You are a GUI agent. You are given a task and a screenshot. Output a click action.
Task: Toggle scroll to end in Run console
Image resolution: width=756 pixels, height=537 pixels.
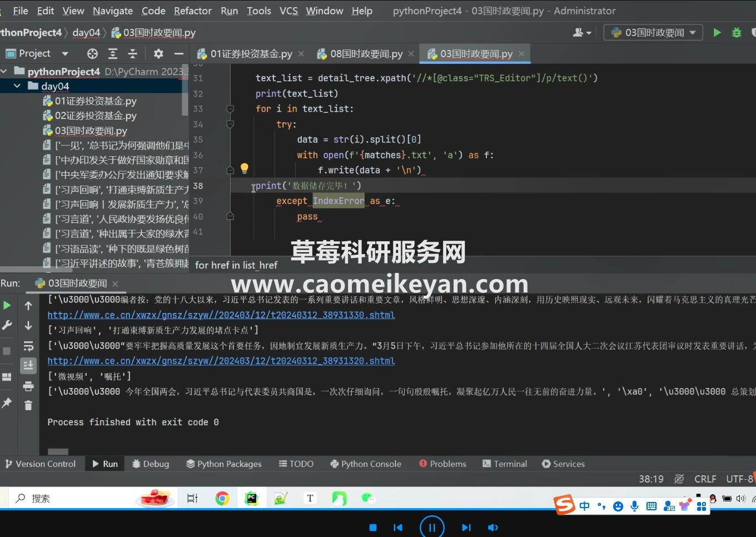pos(28,365)
